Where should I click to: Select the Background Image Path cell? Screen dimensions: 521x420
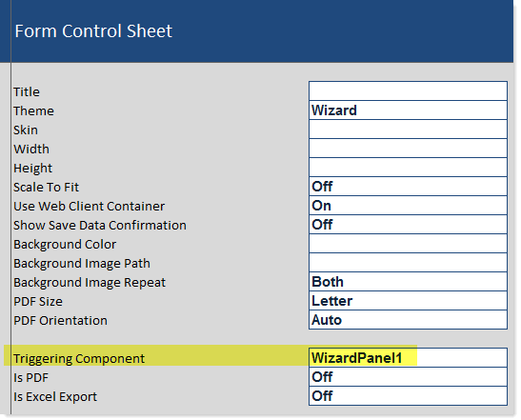(x=408, y=263)
